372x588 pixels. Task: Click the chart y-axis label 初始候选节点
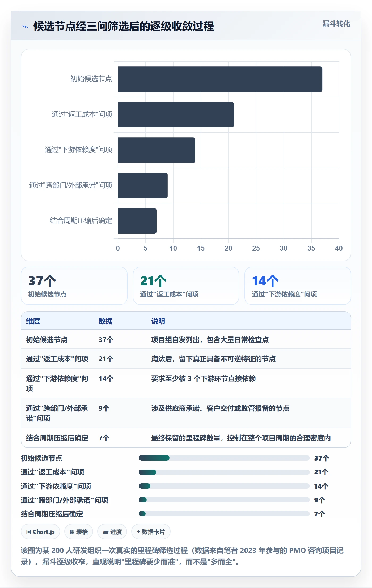point(91,79)
